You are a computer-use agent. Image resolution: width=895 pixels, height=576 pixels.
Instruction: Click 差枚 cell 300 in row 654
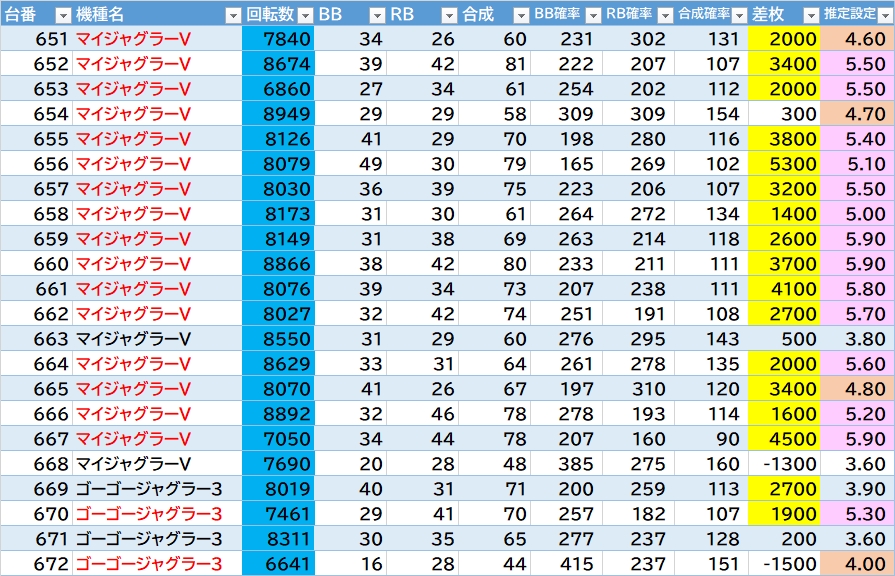pyautogui.click(x=784, y=114)
